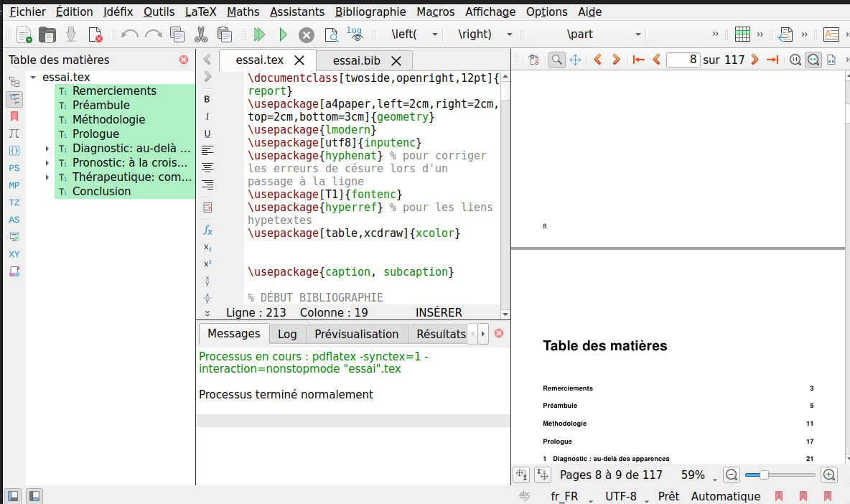
Task: Cut selection using the scissors icon
Action: [200, 34]
